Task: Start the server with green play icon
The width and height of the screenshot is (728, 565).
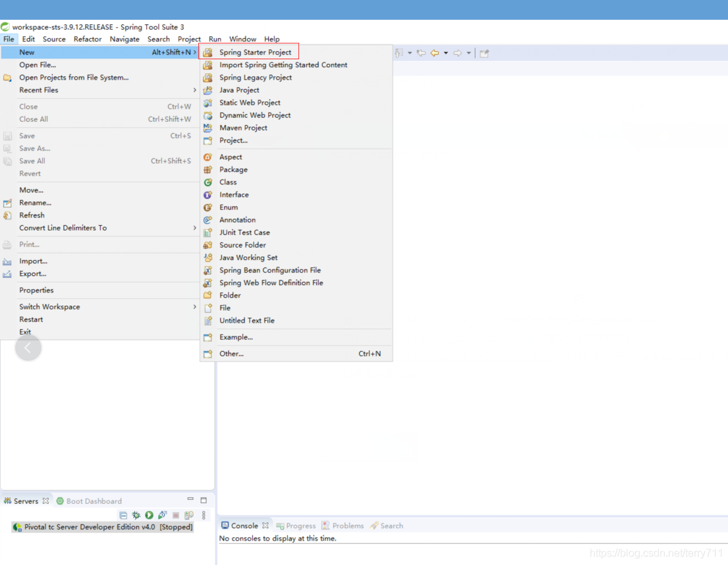Action: [149, 515]
